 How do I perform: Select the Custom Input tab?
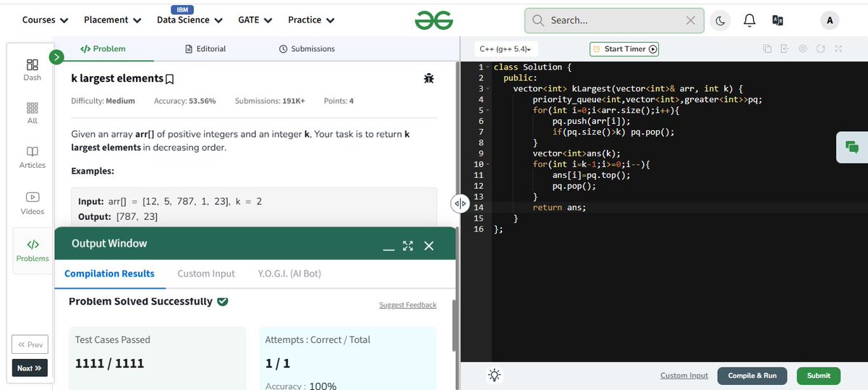206,274
